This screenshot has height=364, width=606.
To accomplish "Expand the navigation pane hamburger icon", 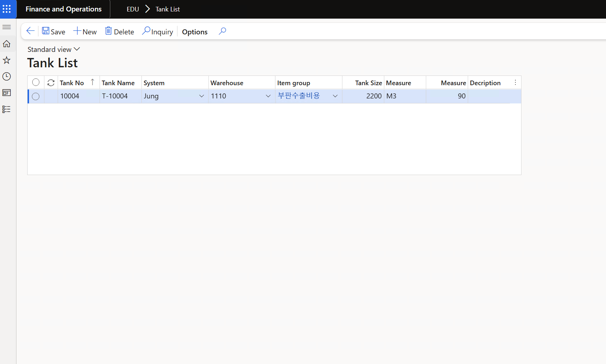I will tap(6, 27).
